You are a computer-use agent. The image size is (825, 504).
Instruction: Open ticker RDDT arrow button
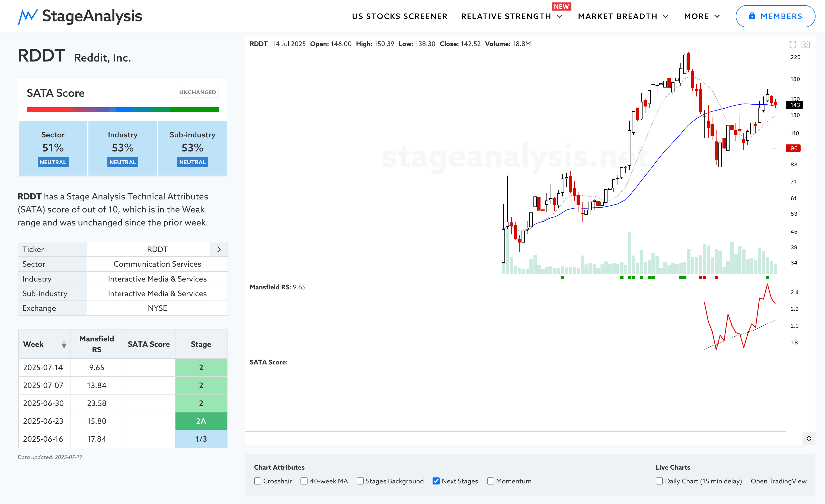click(219, 249)
